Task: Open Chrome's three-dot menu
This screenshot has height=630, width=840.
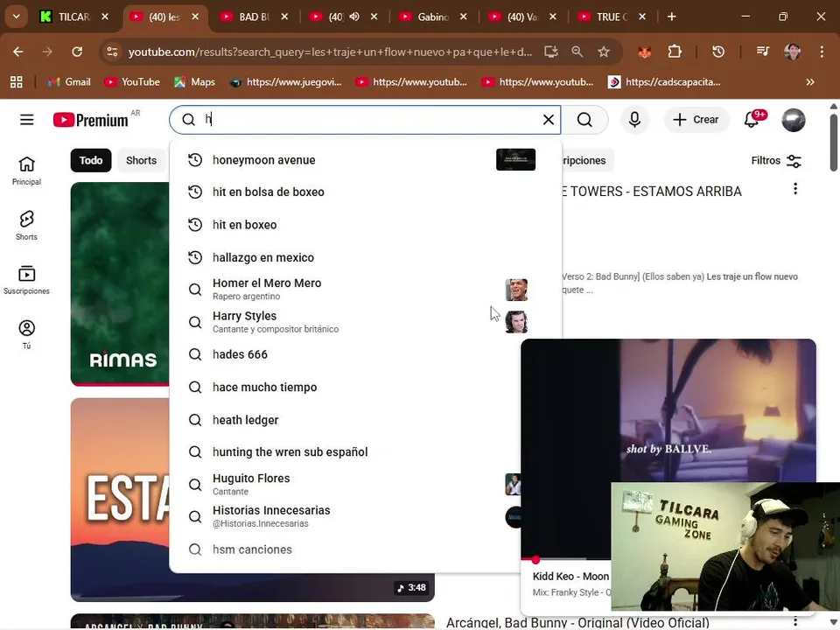Action: tap(822, 52)
